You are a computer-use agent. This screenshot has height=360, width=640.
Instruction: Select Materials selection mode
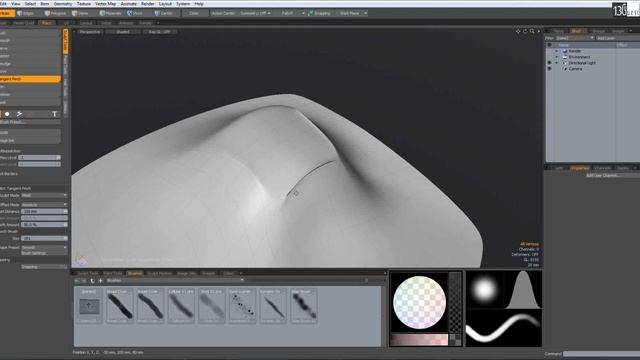coord(110,13)
